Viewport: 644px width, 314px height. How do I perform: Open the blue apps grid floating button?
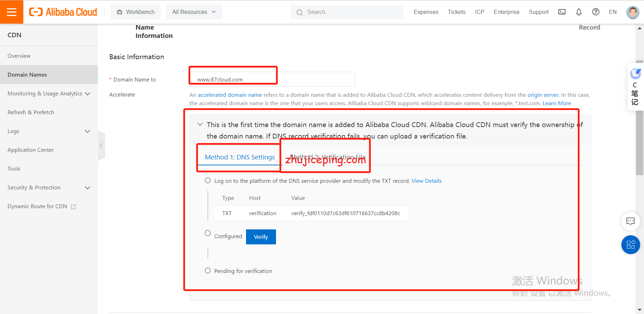pos(630,245)
